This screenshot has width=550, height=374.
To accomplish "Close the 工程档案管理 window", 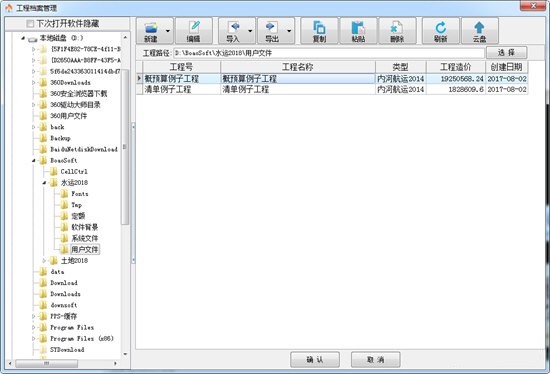I will (533, 5).
